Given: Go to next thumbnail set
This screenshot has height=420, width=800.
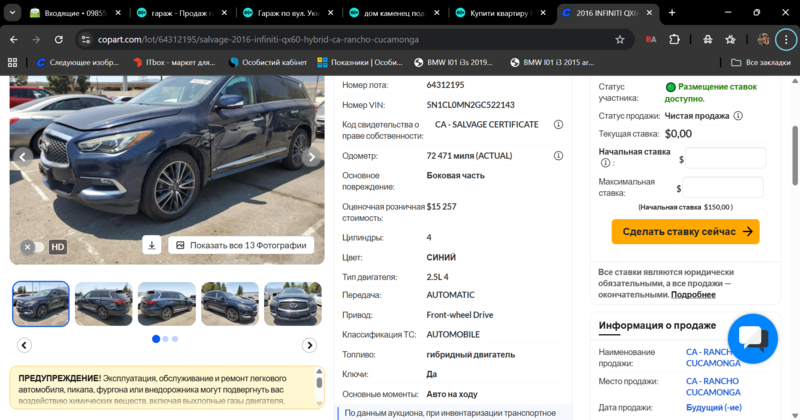Looking at the screenshot, I should [x=309, y=345].
